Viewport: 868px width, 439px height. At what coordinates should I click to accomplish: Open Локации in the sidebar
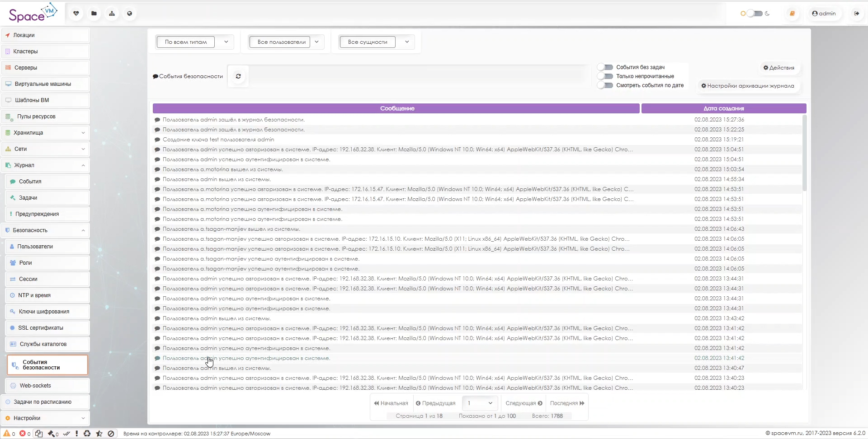(46, 35)
